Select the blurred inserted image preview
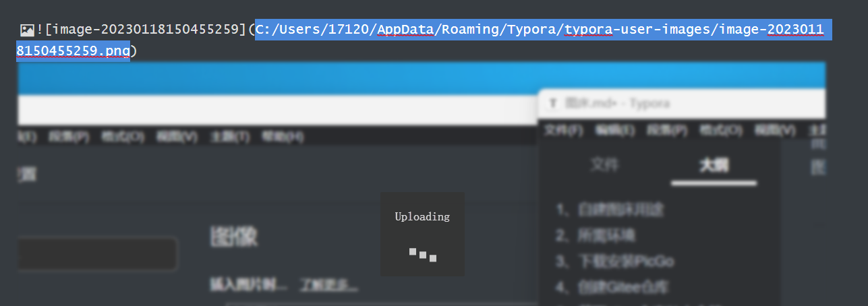 click(x=421, y=184)
